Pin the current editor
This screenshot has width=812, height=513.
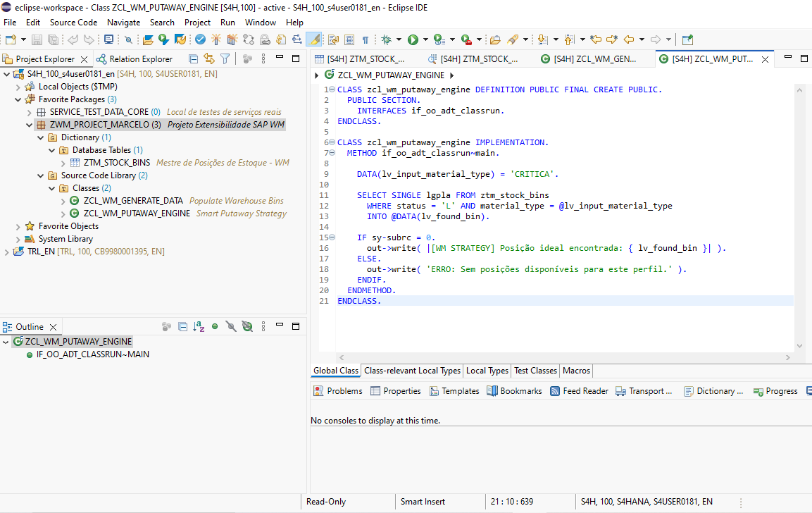[x=688, y=39]
